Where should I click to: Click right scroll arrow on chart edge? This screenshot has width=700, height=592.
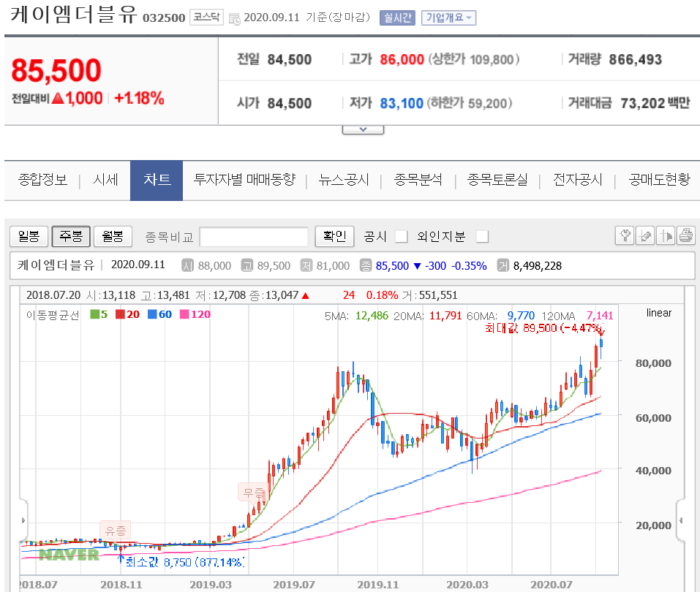click(x=681, y=520)
